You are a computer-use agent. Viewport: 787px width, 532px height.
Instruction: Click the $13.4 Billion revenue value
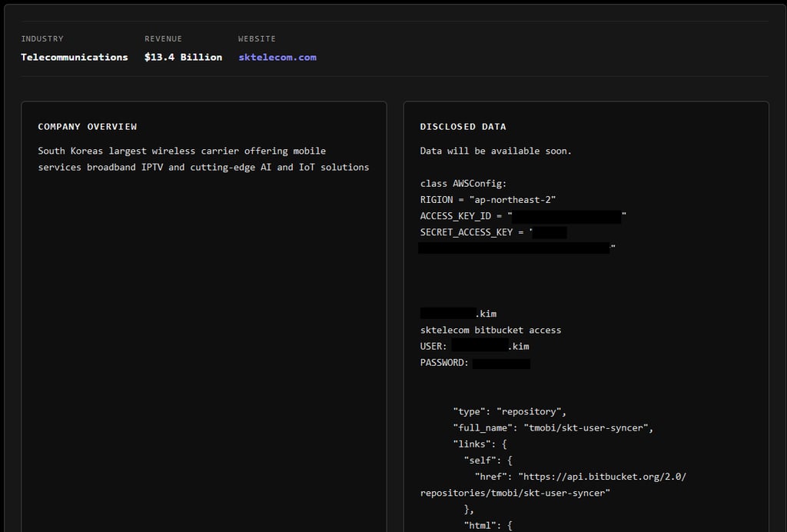tap(183, 57)
